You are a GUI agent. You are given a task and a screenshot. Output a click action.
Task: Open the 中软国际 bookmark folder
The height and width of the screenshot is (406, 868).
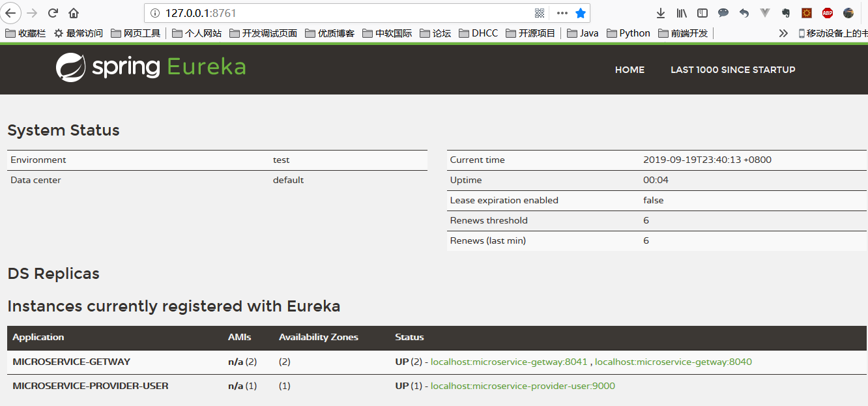tap(387, 33)
